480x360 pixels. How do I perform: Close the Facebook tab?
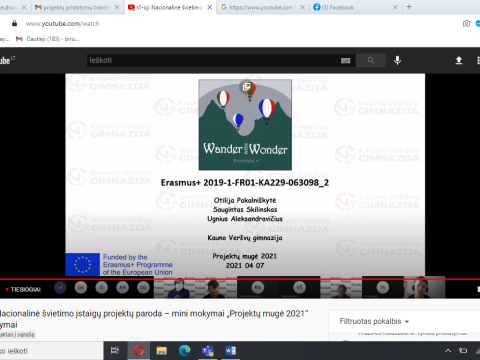395,7
